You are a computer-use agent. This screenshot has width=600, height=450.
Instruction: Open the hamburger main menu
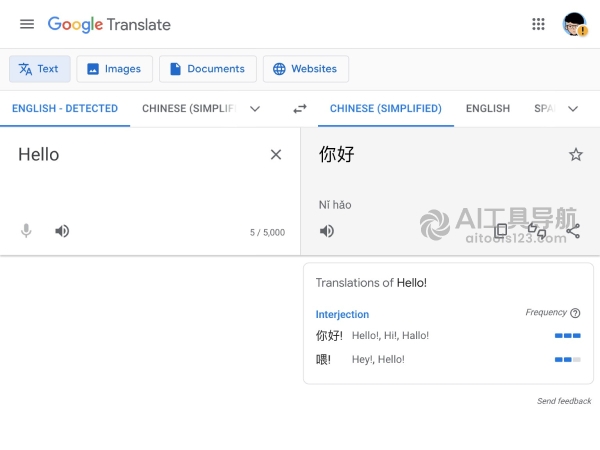(27, 24)
